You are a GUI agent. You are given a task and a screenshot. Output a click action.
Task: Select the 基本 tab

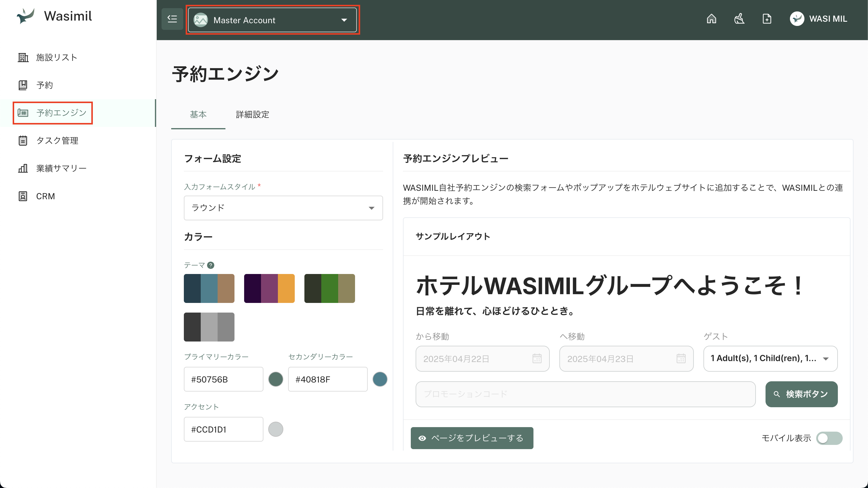[x=198, y=115]
